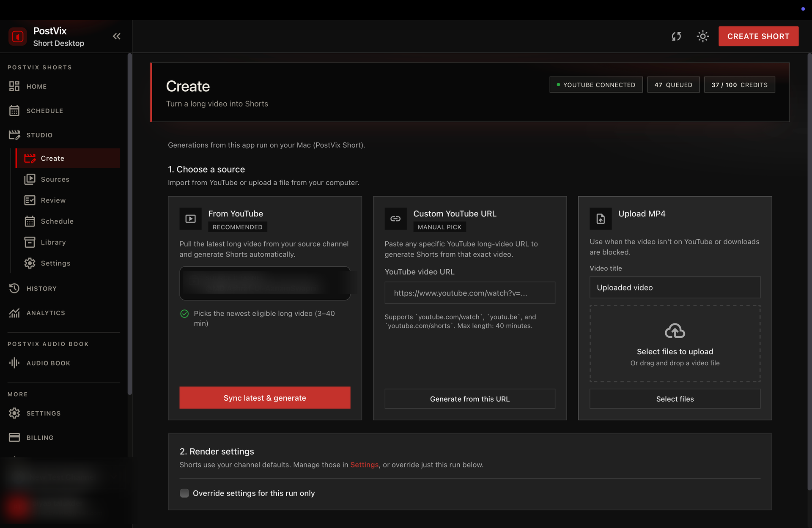Click the '1. Choose a source' heading
Viewport: 812px width, 528px height.
[x=206, y=169]
